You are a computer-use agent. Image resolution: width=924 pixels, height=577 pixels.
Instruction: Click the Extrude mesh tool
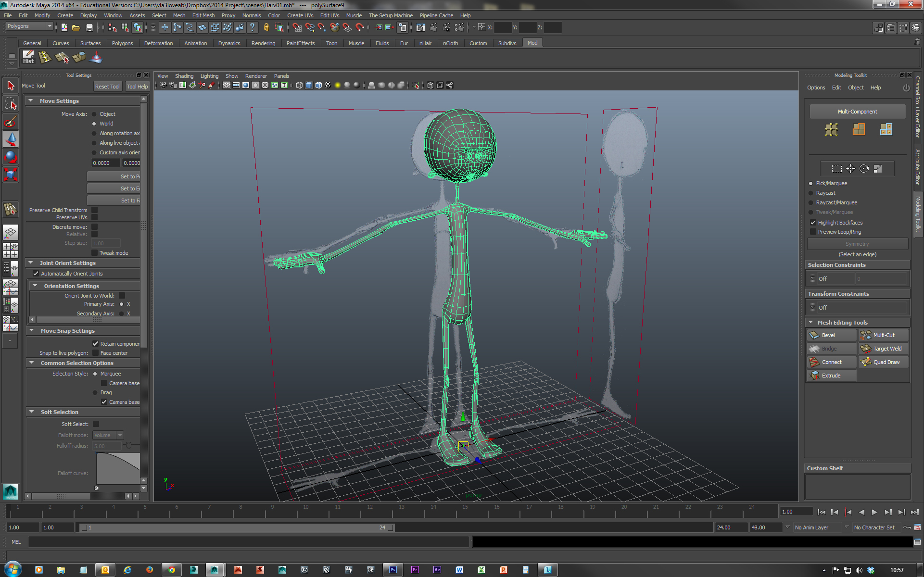(x=831, y=376)
